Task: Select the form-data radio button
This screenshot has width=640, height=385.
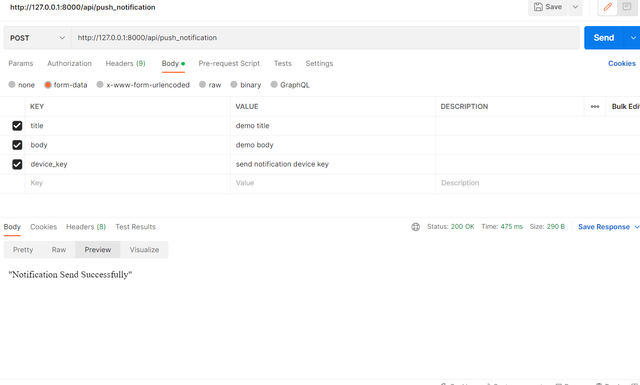Action: tap(48, 85)
